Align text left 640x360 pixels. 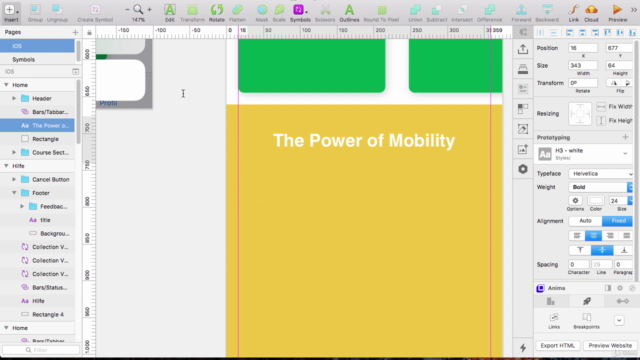point(577,236)
